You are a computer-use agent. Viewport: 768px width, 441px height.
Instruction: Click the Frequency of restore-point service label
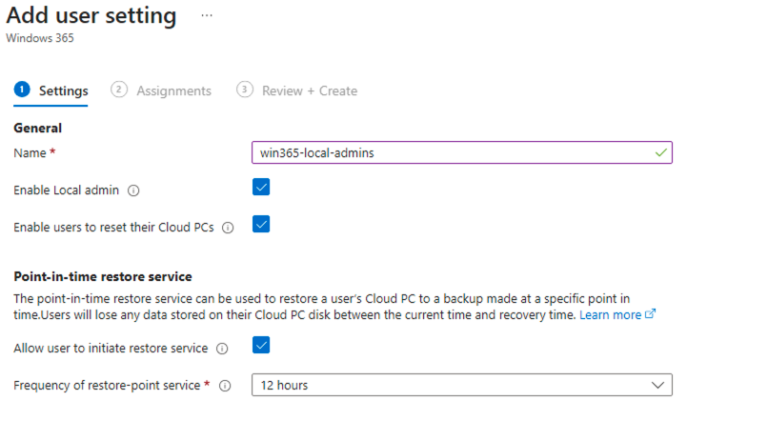point(107,386)
